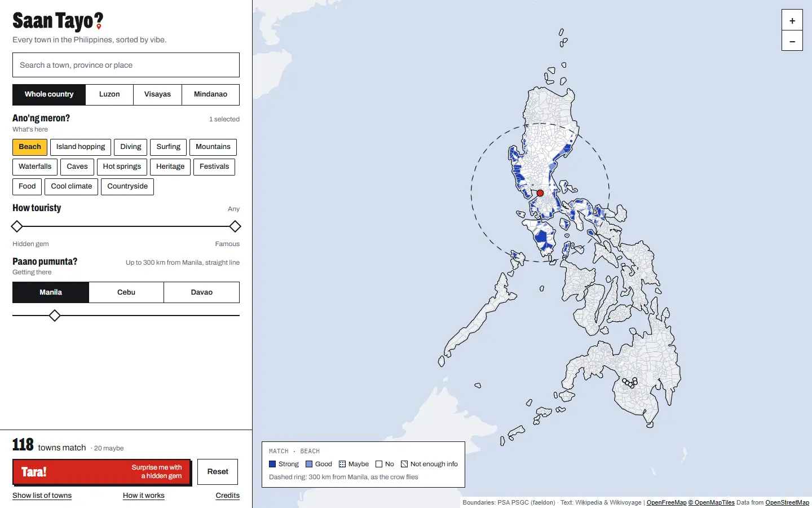Screen dimensions: 812x508
Task: Click the Not enough info legend swatch
Action: click(404, 464)
